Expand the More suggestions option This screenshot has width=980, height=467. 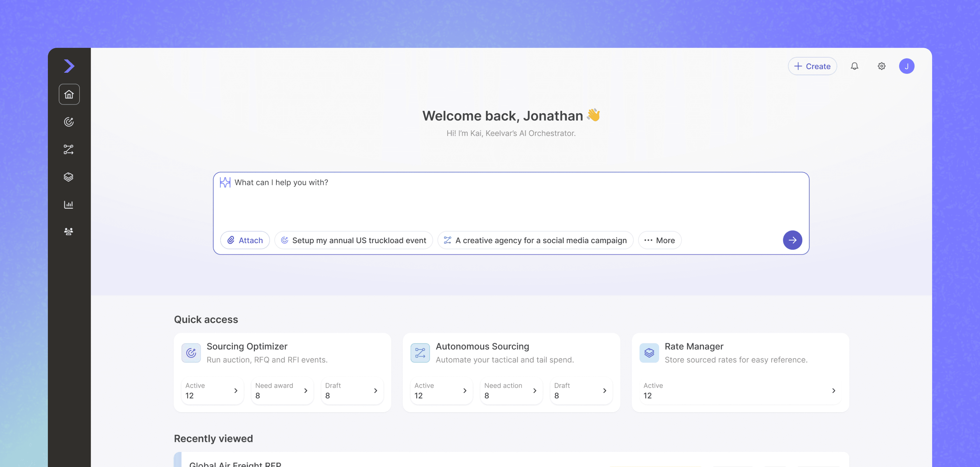[x=659, y=240]
